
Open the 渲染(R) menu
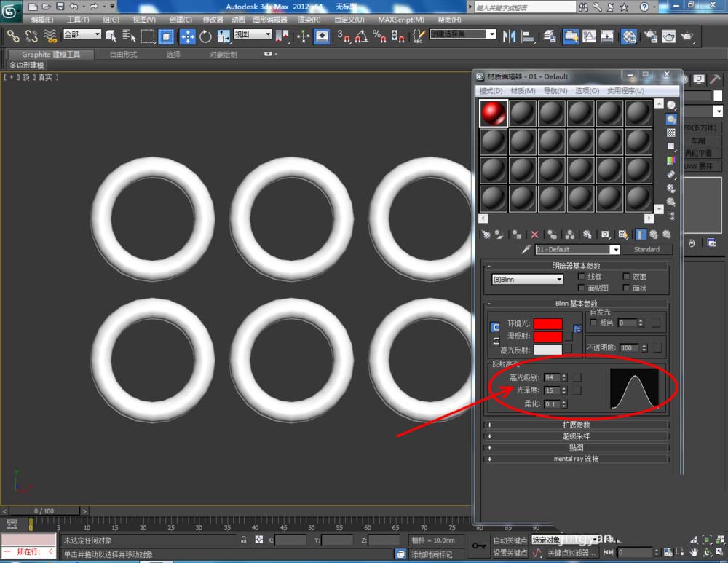[309, 20]
